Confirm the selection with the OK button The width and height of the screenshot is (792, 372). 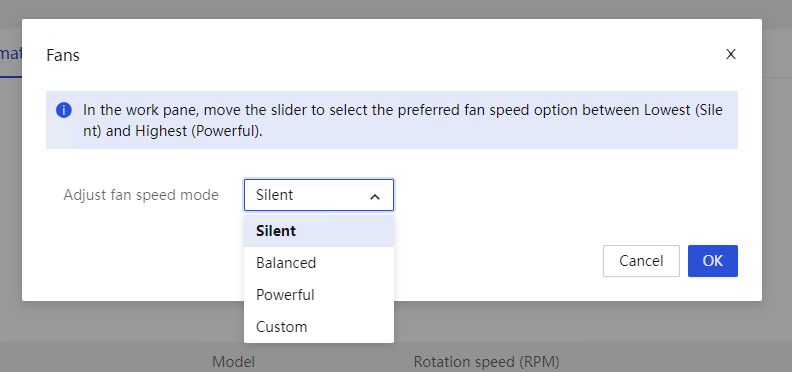[713, 261]
